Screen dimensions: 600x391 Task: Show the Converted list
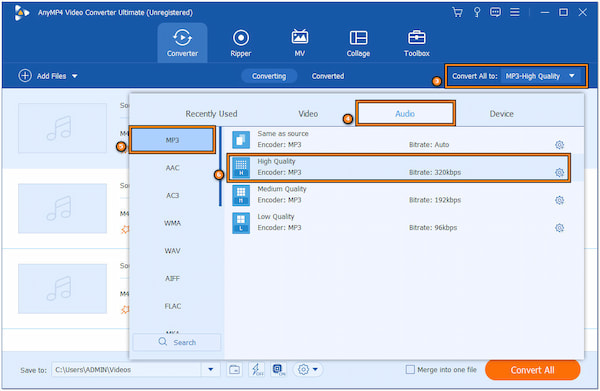tap(328, 76)
